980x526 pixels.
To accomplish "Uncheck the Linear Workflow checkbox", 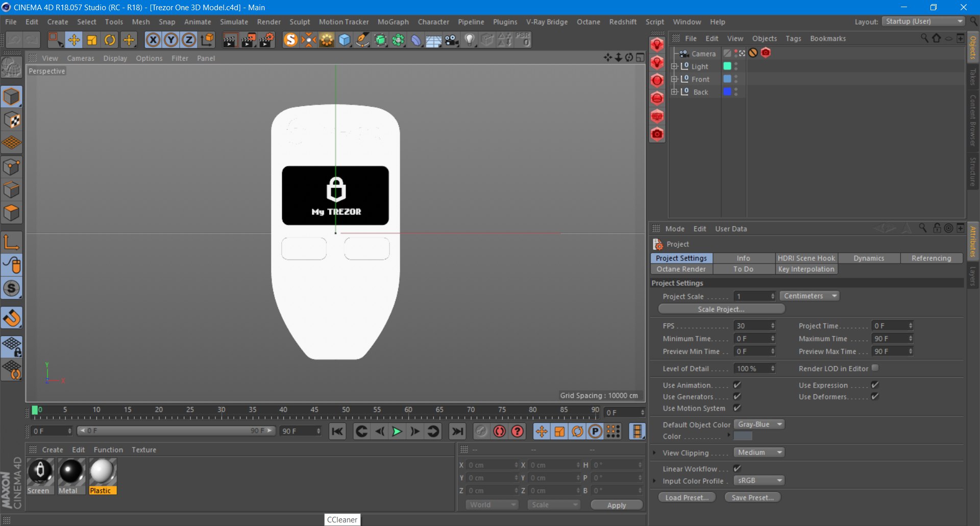I will [x=737, y=468].
